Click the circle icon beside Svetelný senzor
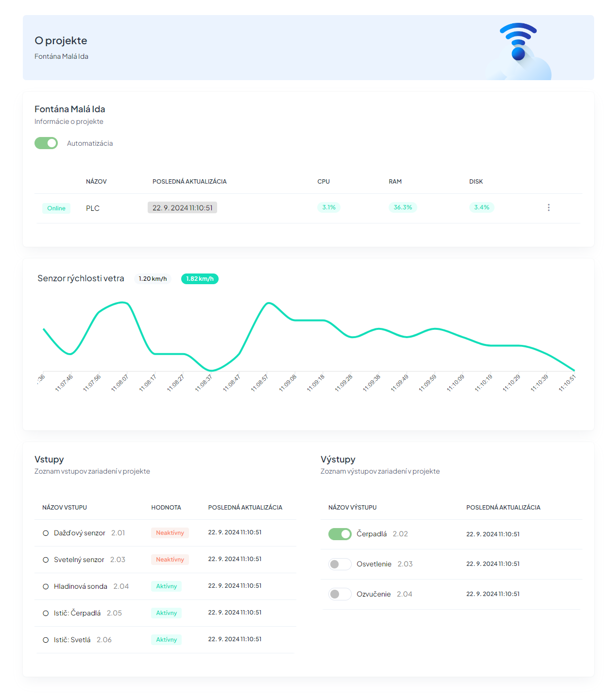 pyautogui.click(x=46, y=560)
